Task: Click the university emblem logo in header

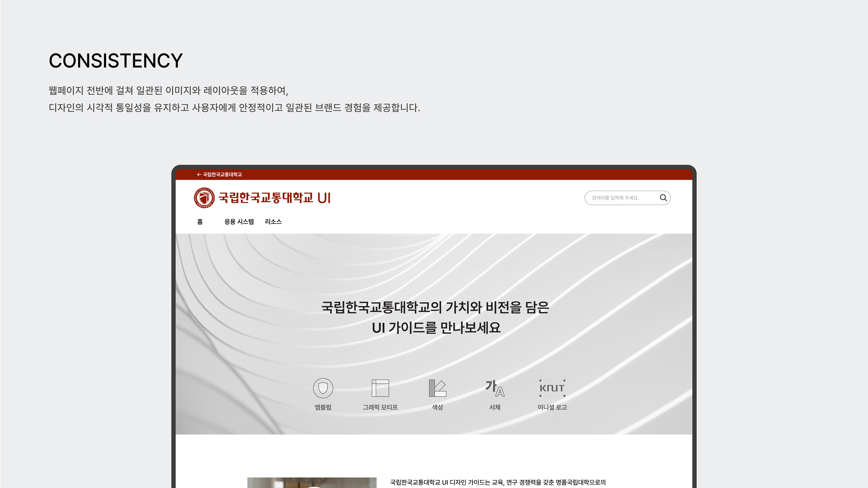Action: tap(204, 198)
